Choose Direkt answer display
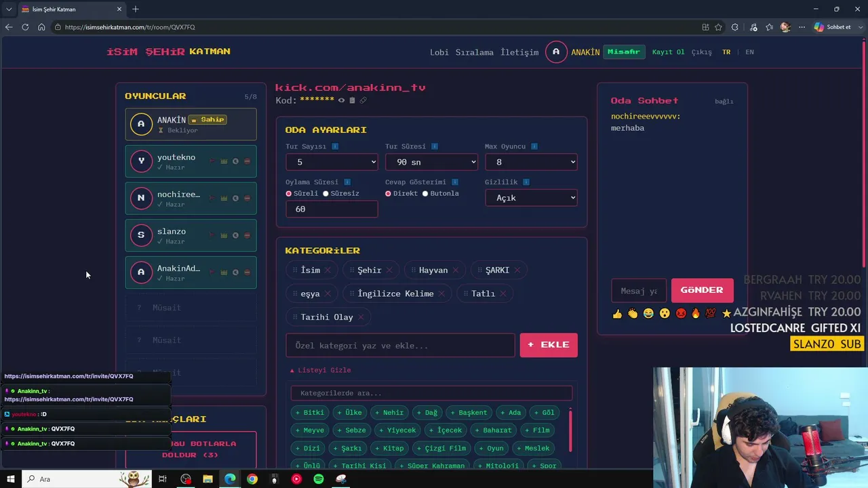This screenshot has width=868, height=488. (x=388, y=194)
